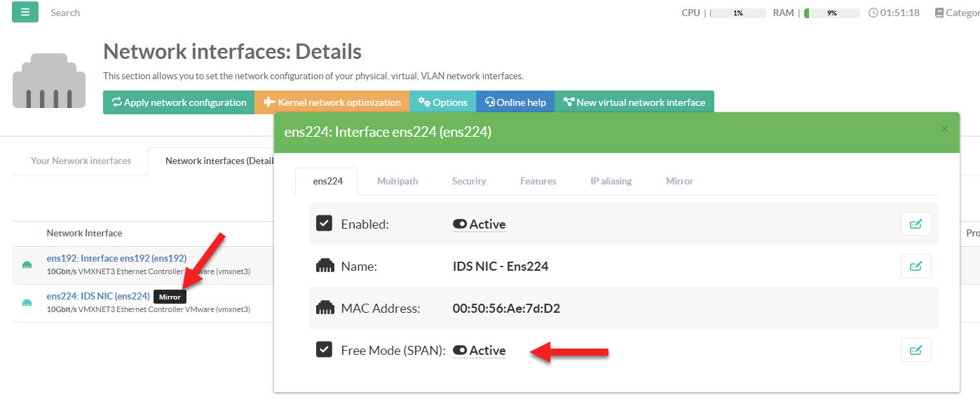Switch to the Mirror tab

pyautogui.click(x=679, y=181)
